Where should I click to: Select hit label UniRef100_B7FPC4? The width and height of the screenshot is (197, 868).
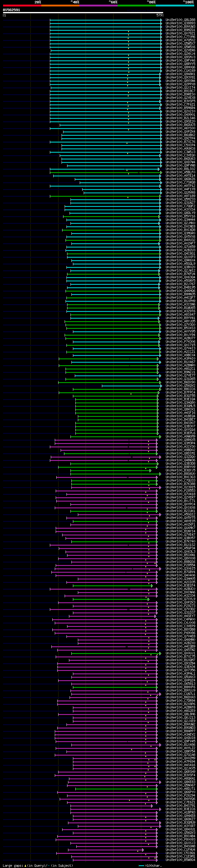[180, 393]
